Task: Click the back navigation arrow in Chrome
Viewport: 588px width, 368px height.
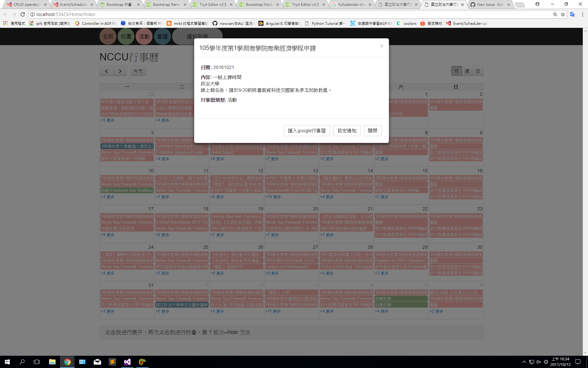Action: pos(6,14)
